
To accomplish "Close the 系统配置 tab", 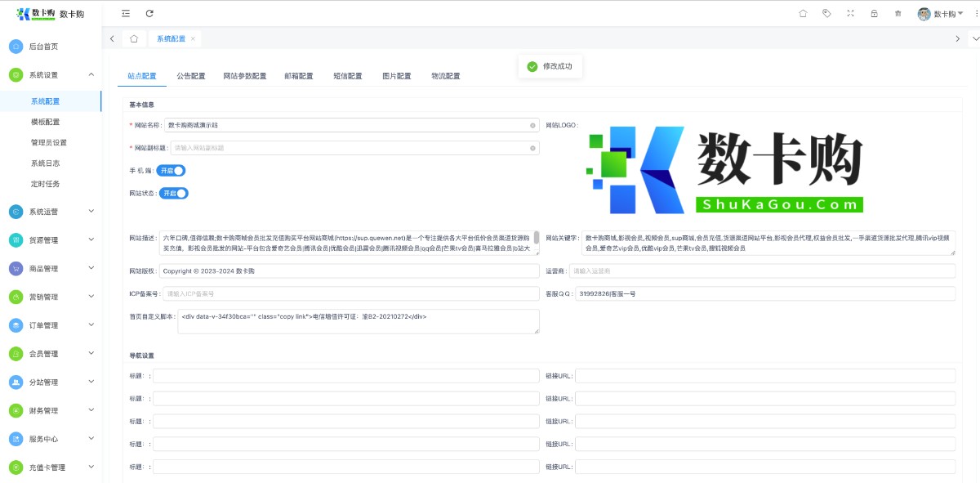I will click(x=193, y=38).
